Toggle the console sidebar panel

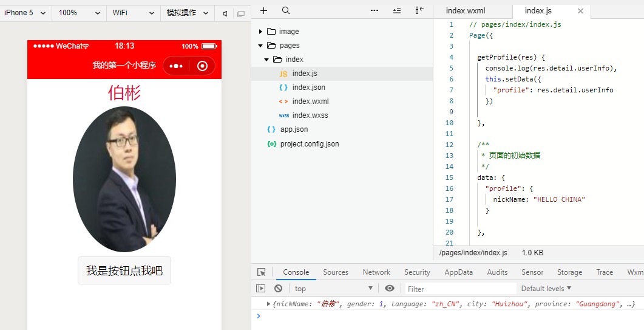pos(261,289)
